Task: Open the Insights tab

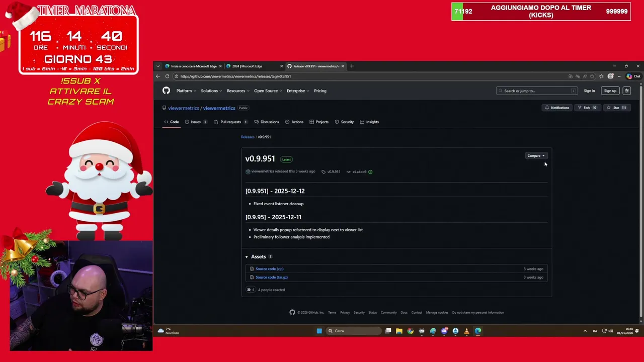Action: click(369, 122)
